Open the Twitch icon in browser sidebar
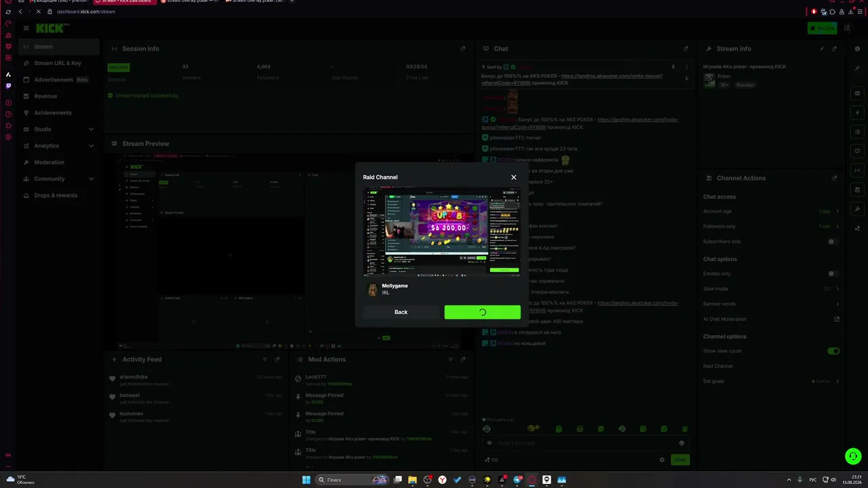Viewport: 868px width, 488px height. pos(8,86)
